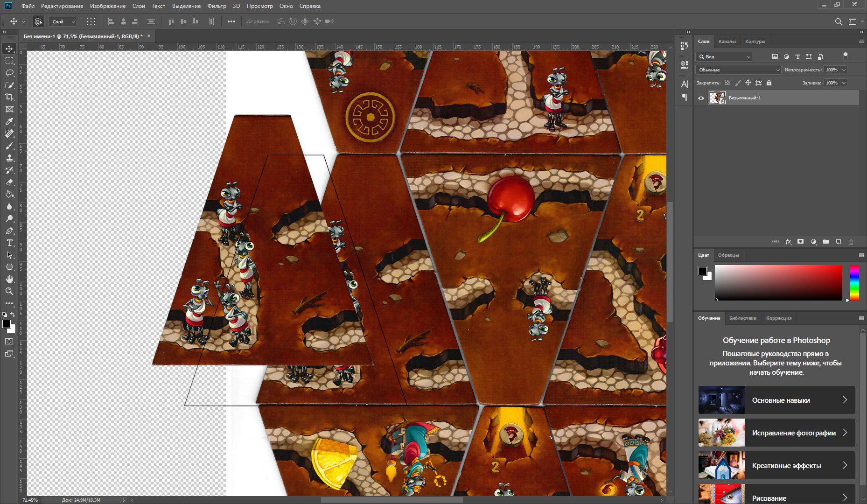Toggle lock image pixels brush icon

tap(738, 83)
